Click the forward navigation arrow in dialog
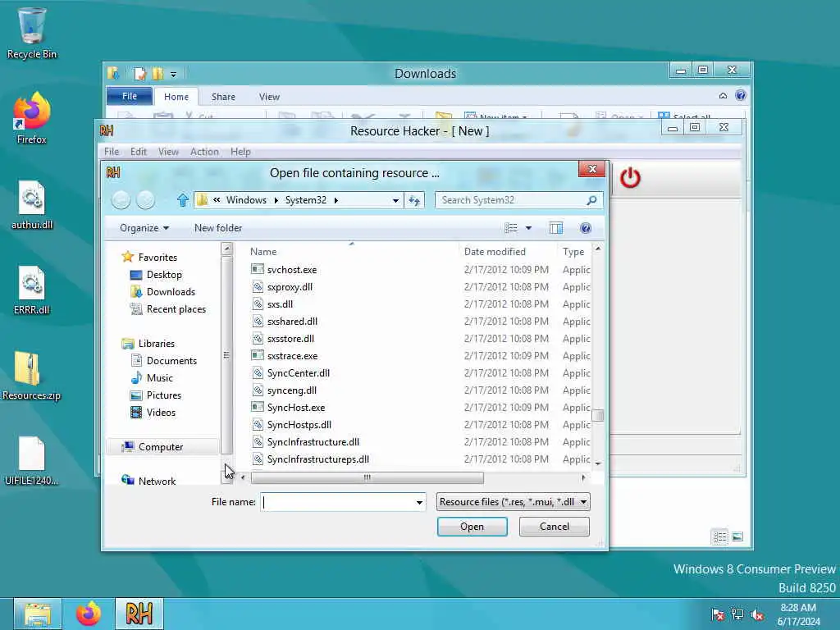The image size is (840, 630). [146, 200]
